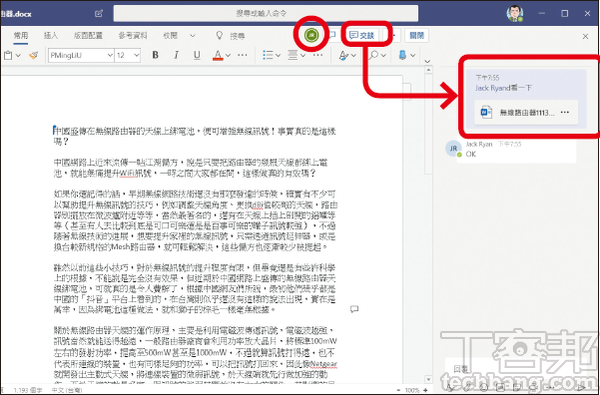600x395 pixels.
Task: Click the 100% zoom level value
Action: click(412, 390)
